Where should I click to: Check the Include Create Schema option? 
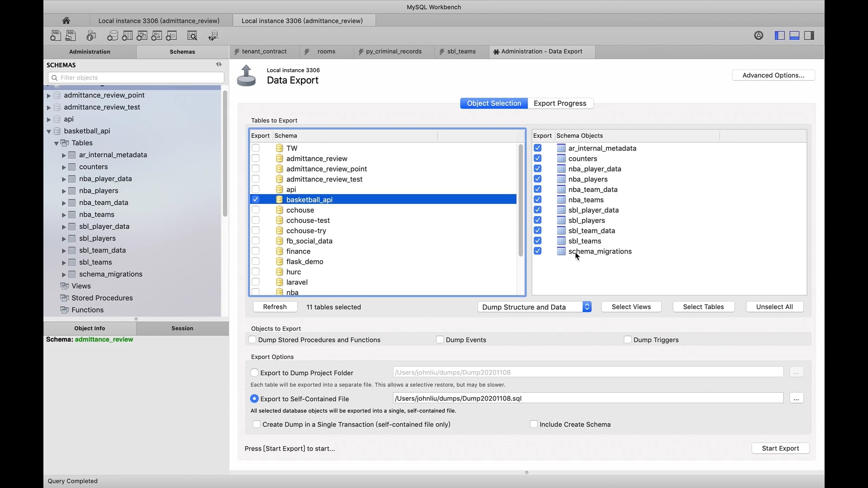(x=533, y=424)
